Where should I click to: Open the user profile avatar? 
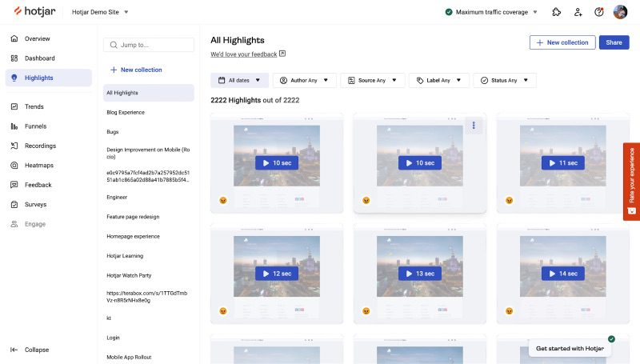[621, 12]
